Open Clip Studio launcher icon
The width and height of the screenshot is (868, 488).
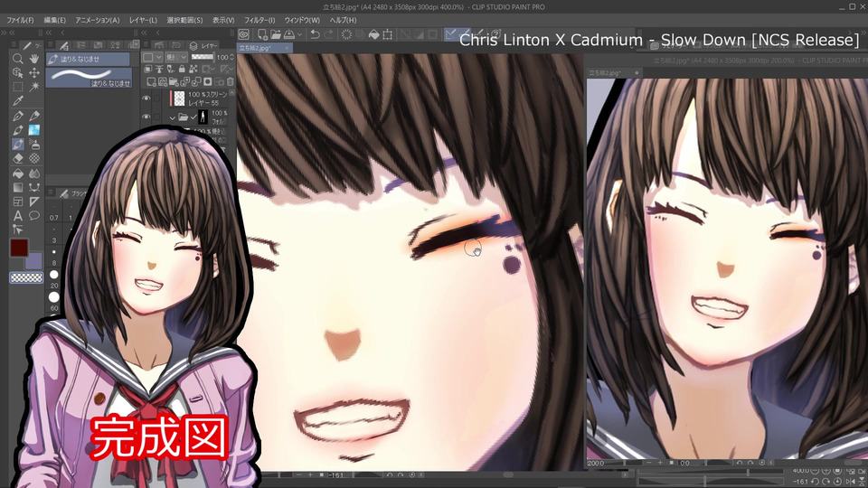pyautogui.click(x=243, y=34)
